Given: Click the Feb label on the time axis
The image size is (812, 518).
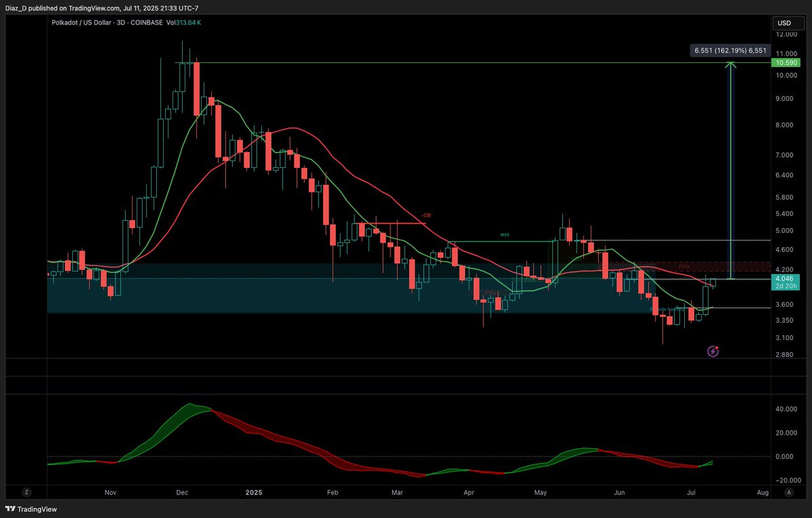Looking at the screenshot, I should (332, 492).
